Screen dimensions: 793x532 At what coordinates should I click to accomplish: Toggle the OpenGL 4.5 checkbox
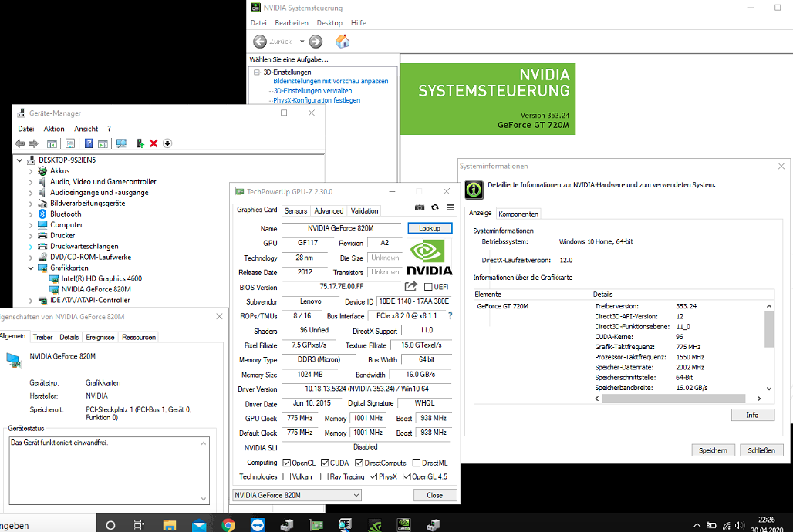click(407, 476)
